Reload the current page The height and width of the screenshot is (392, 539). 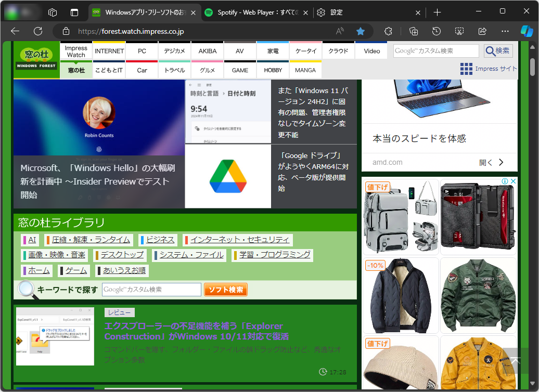click(x=37, y=31)
